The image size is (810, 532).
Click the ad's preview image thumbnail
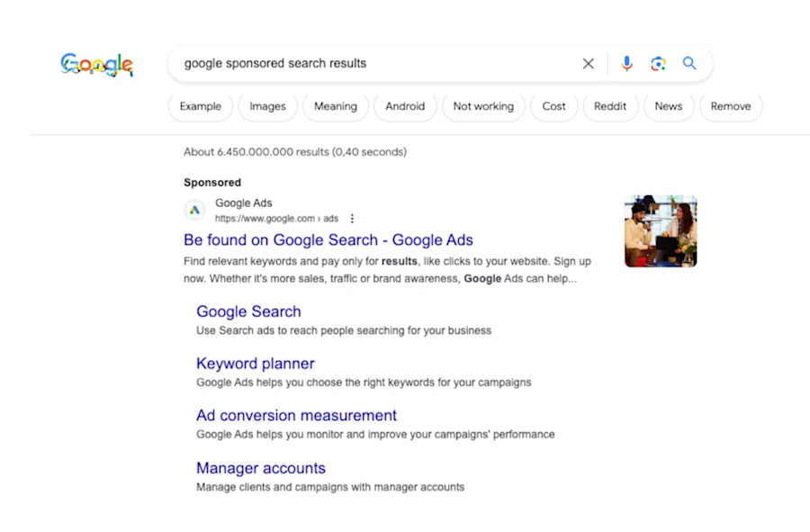[x=661, y=230]
